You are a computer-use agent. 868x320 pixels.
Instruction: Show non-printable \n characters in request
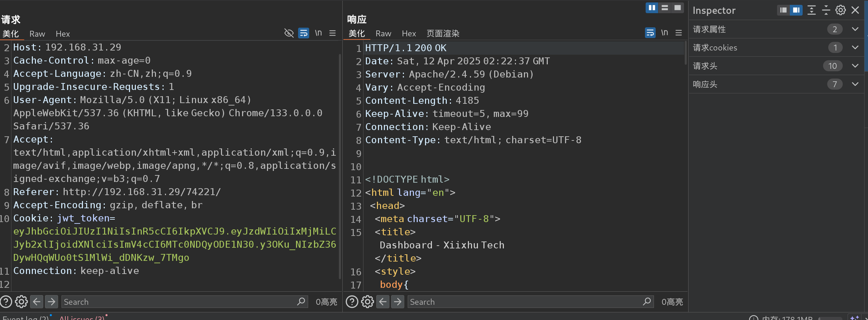[318, 33]
